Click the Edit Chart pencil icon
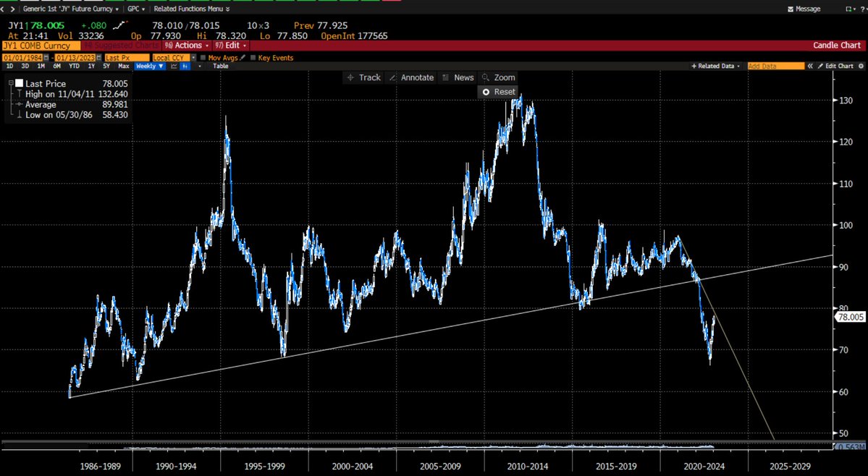Image resolution: width=868 pixels, height=476 pixels. click(x=820, y=67)
